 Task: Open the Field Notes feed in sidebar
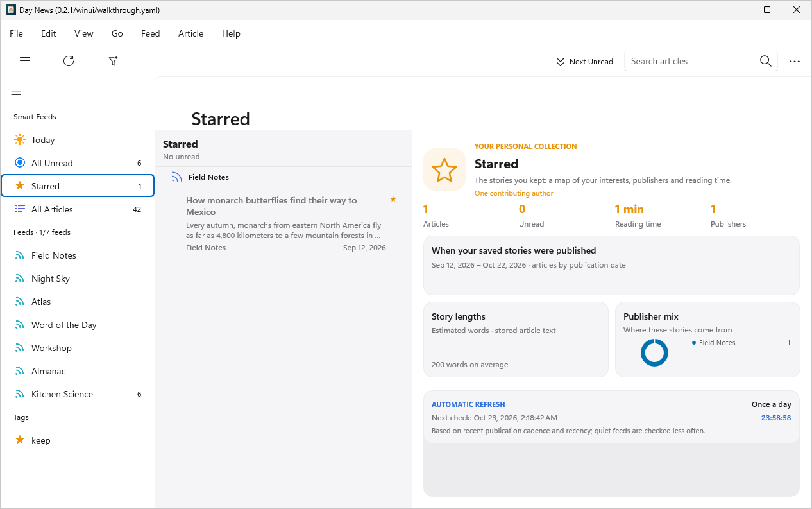point(78,255)
